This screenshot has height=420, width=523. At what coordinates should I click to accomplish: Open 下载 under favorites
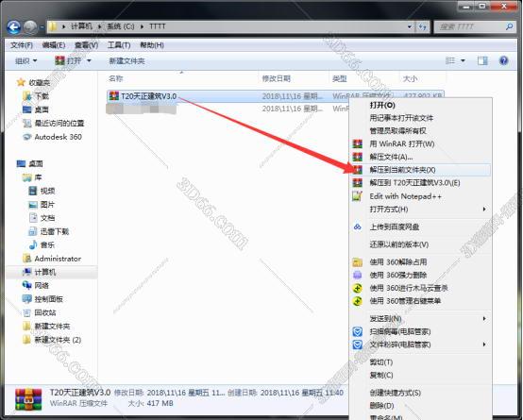point(42,96)
